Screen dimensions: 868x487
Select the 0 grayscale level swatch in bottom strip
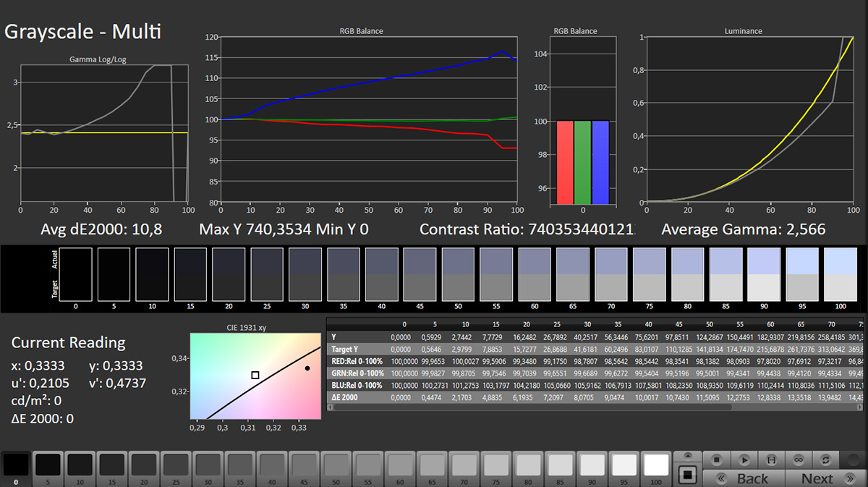(16, 468)
